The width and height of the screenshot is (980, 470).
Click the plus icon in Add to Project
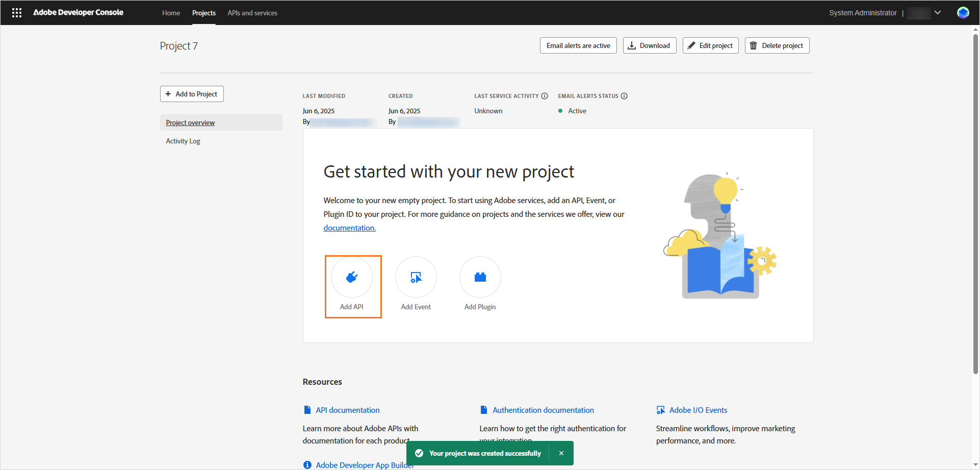pos(168,94)
